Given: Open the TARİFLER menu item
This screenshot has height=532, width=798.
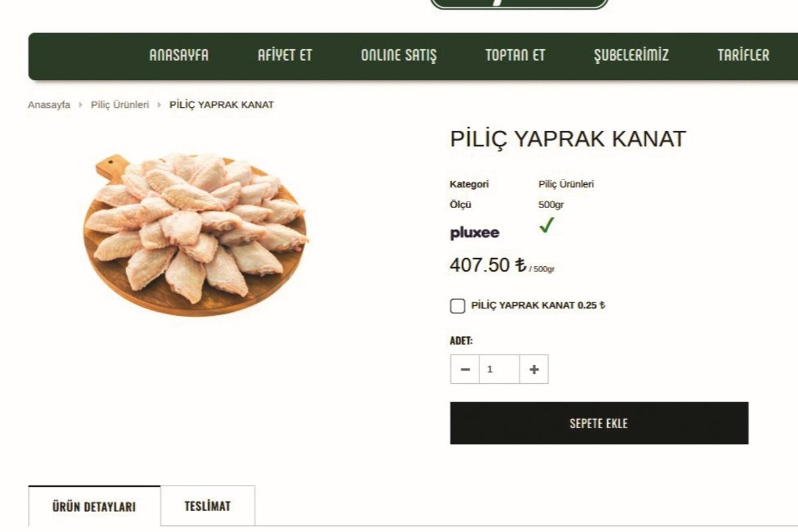Looking at the screenshot, I should [x=743, y=55].
